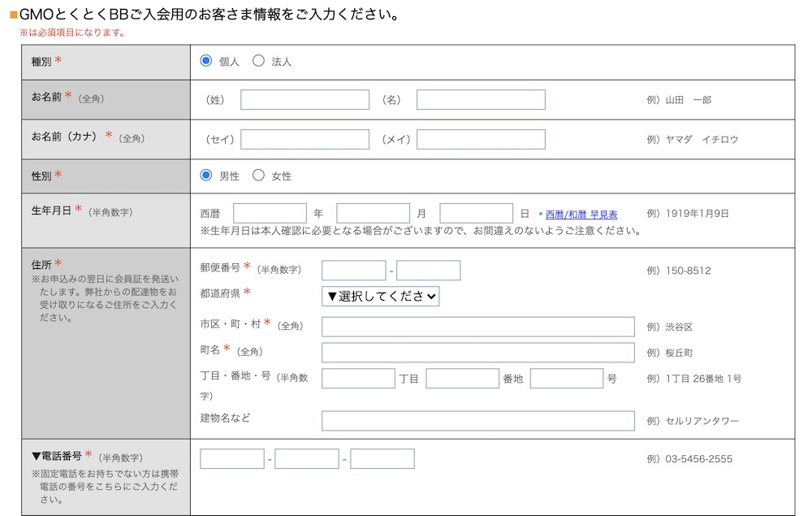Select the 法人 radio button

pyautogui.click(x=258, y=61)
